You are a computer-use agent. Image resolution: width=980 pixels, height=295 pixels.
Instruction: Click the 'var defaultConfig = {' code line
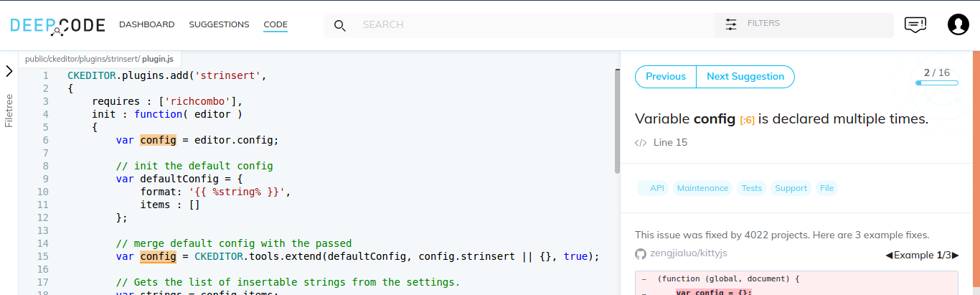point(179,179)
